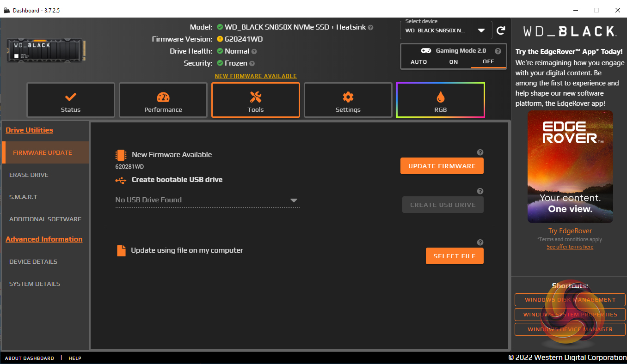
Task: Select FIRMWARE UPDATE in sidebar
Action: pyautogui.click(x=45, y=152)
